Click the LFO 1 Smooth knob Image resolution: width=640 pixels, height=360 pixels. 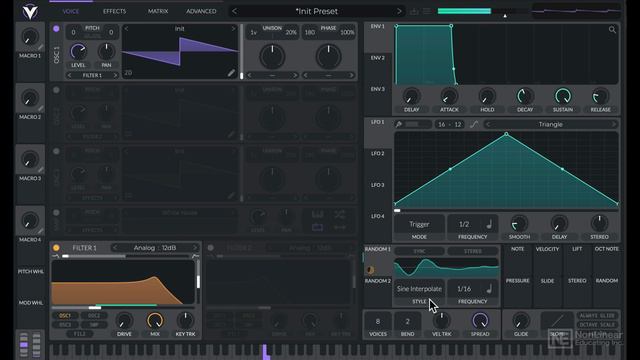point(519,224)
